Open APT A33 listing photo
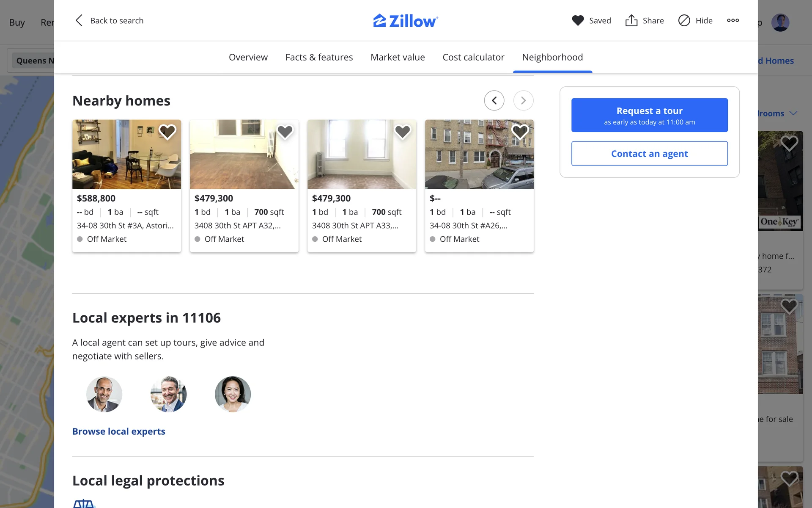Screen dimensions: 812x508 pos(362,155)
